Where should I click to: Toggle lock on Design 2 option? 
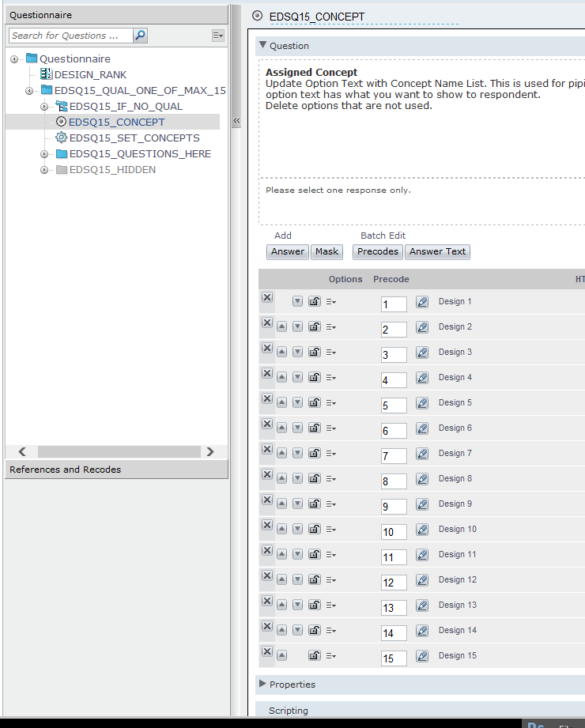[x=315, y=327]
